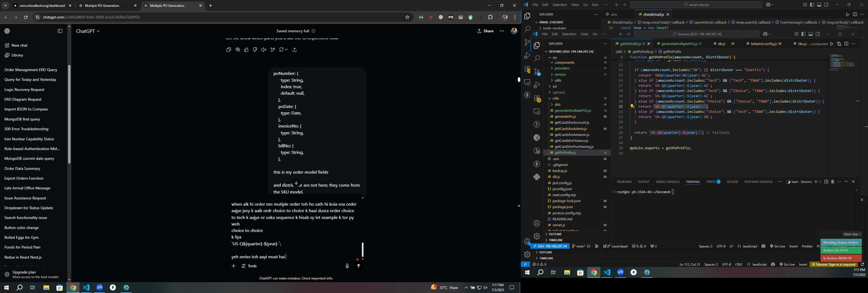Click main* branch in status bar
The height and width of the screenshot is (293, 868).
click(x=579, y=246)
